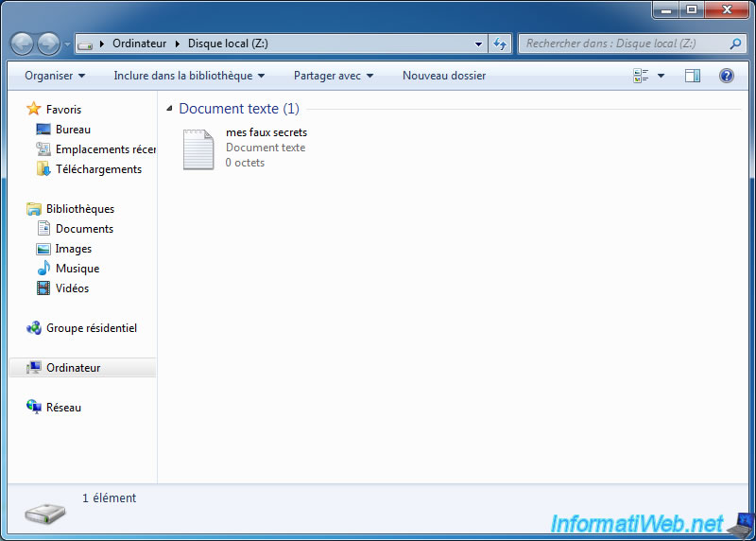This screenshot has height=541, width=756.
Task: Close the Explorer window
Action: click(727, 9)
